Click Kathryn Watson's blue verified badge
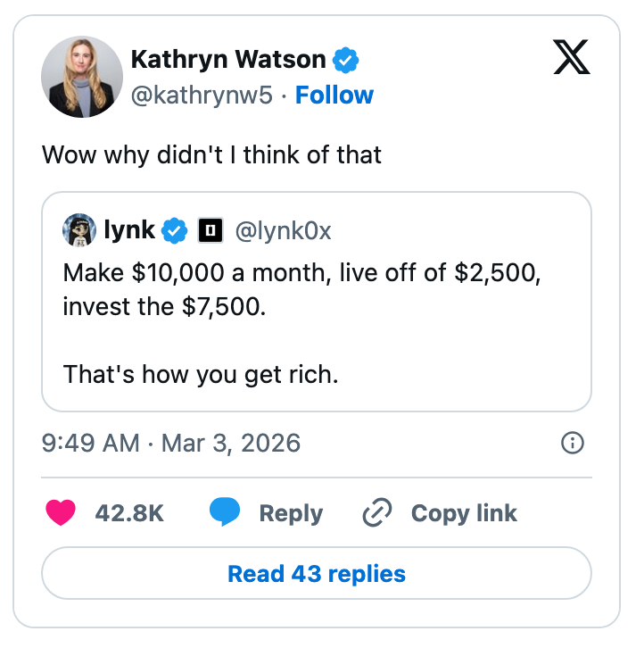 pos(346,61)
